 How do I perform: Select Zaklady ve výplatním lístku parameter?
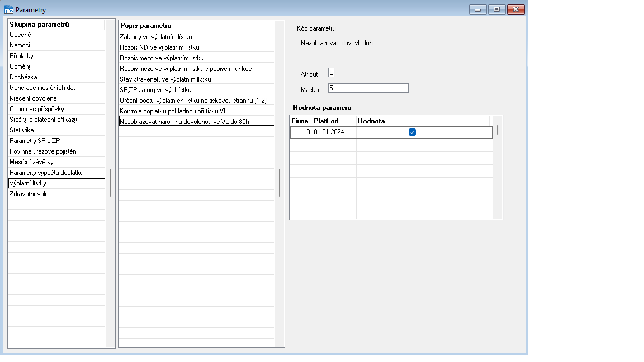click(197, 37)
